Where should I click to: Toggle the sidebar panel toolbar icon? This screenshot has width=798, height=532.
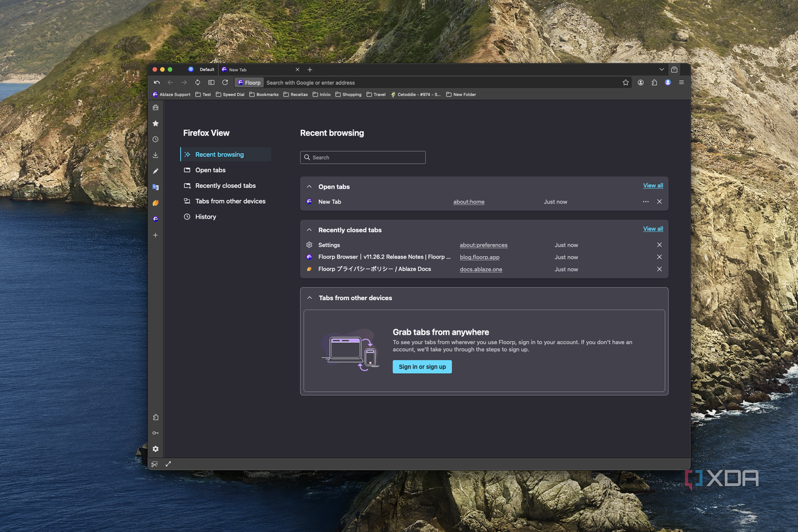[211, 83]
